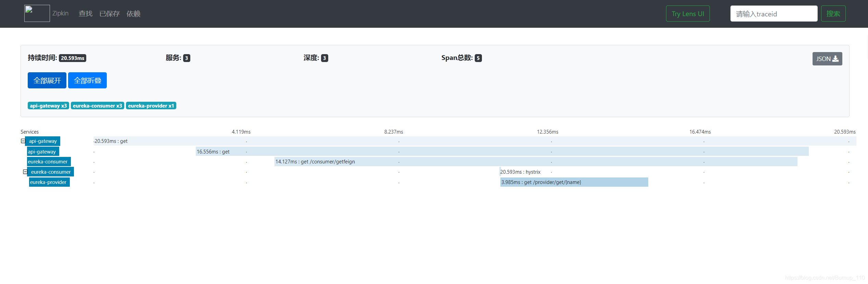Select the eureka-consumer x3 service badge
Image resolution: width=868 pixels, height=284 pixels.
point(98,106)
